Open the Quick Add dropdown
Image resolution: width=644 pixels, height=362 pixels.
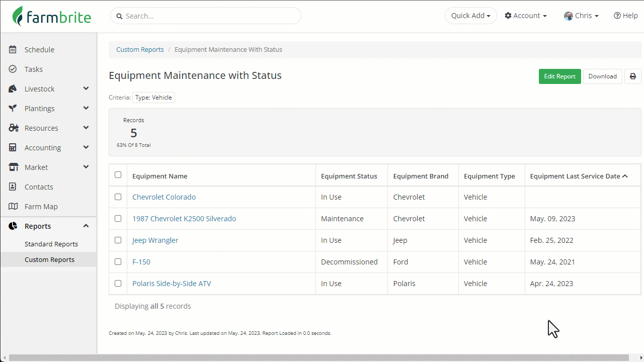pos(470,16)
